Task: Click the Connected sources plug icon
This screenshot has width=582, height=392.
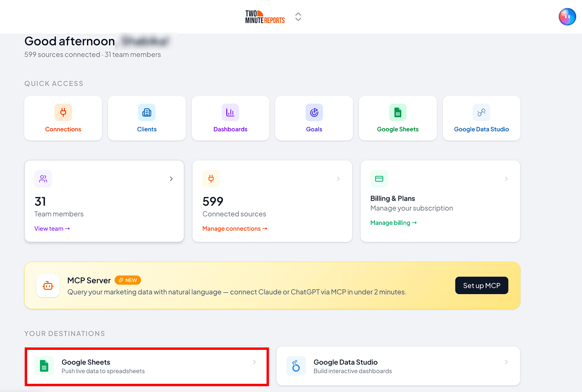Action: click(211, 179)
